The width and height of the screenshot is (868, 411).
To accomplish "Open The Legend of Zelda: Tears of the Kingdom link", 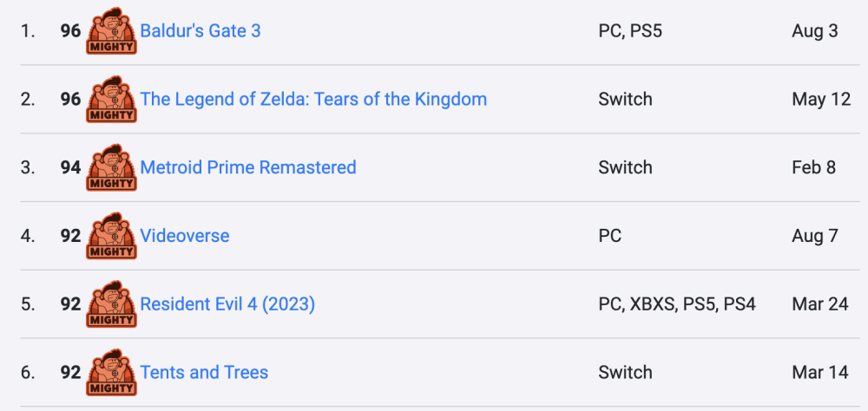I will pos(313,99).
